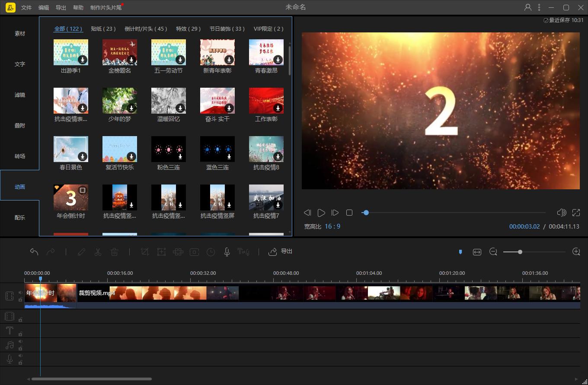Open fullscreen preview with the expand icon
The image size is (588, 385).
pyautogui.click(x=576, y=213)
